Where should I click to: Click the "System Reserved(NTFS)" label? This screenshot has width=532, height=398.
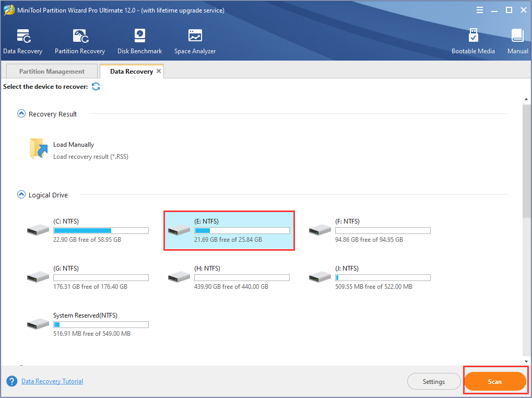click(x=85, y=315)
